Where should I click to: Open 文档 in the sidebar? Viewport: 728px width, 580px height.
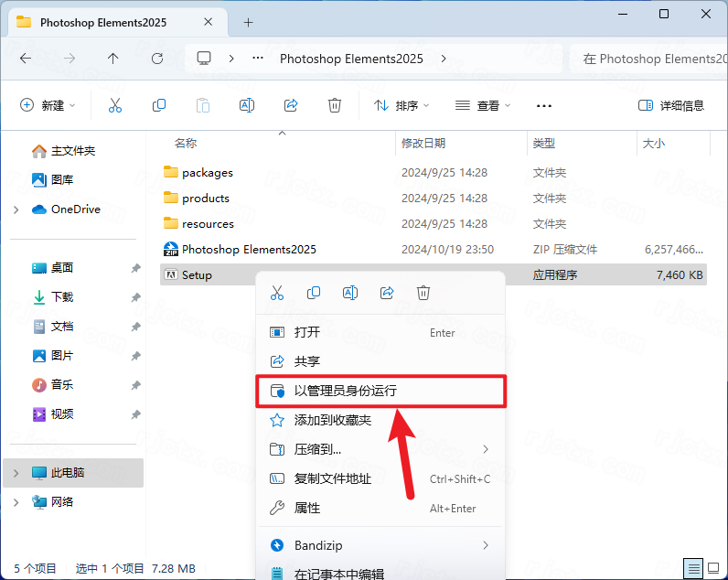62,327
